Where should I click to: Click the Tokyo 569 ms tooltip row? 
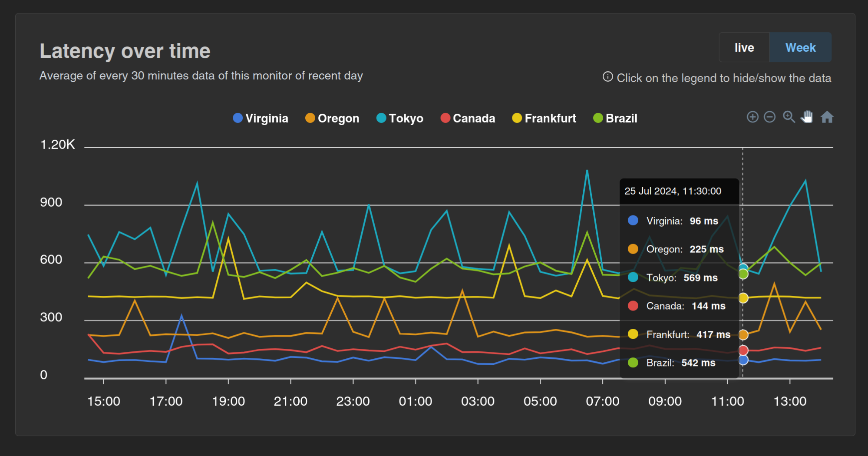[679, 278]
